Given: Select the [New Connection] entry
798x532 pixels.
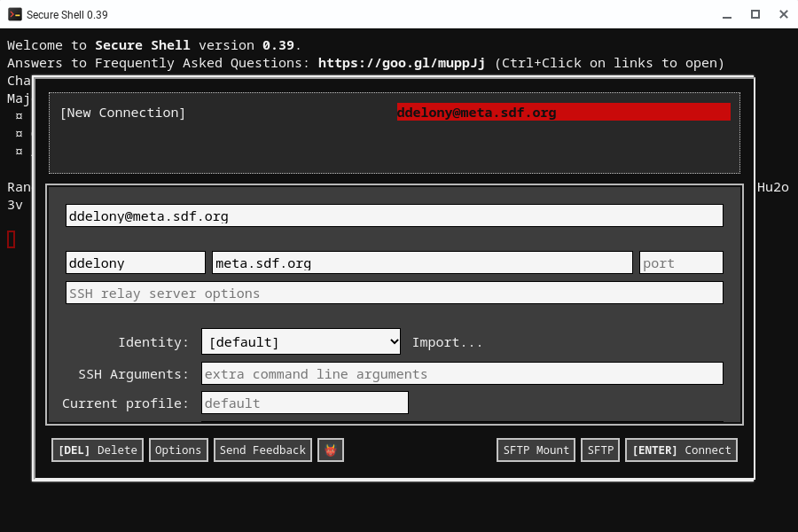Looking at the screenshot, I should 122,113.
